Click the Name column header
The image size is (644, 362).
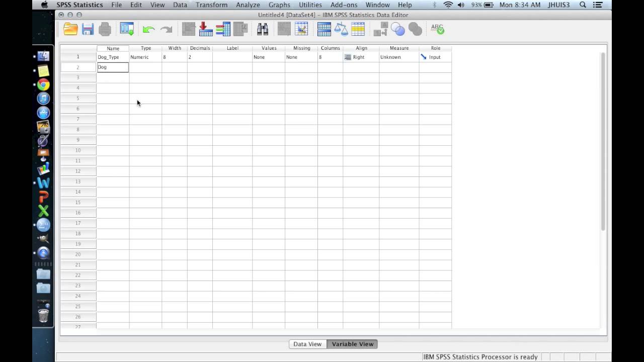(113, 48)
